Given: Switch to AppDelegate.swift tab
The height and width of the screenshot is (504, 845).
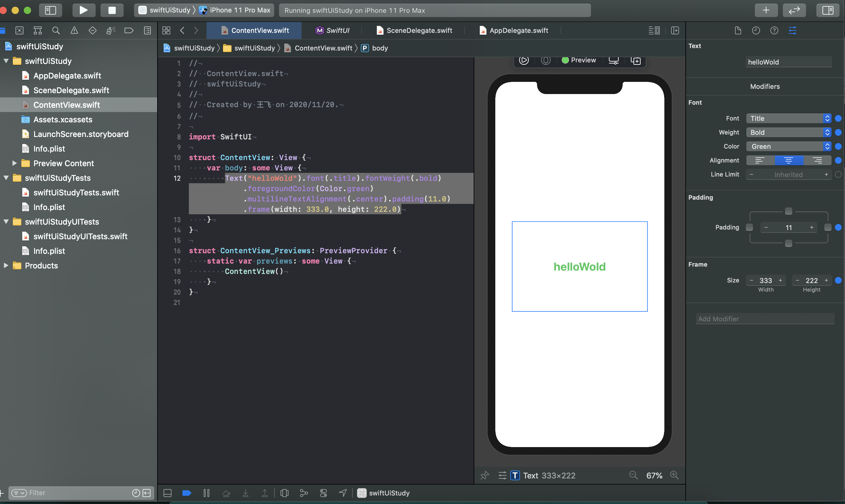Looking at the screenshot, I should (514, 30).
